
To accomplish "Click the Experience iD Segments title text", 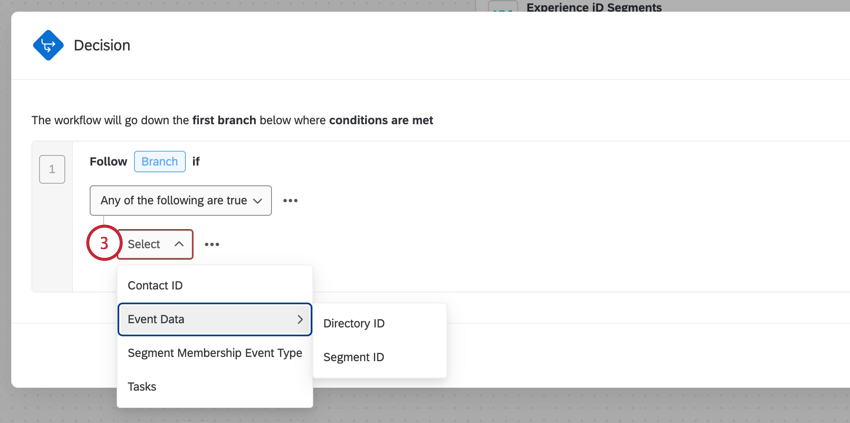I will (594, 8).
